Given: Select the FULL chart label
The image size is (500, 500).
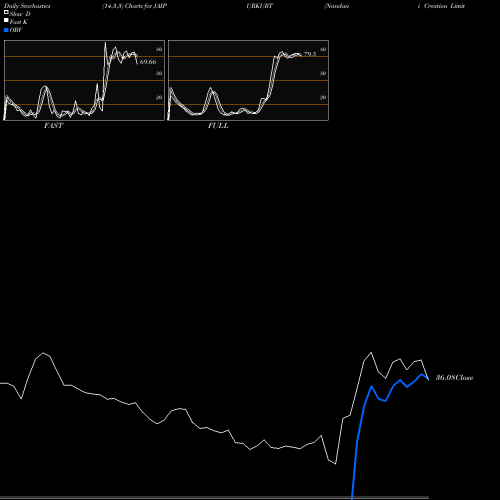Looking at the screenshot, I should pyautogui.click(x=218, y=126).
